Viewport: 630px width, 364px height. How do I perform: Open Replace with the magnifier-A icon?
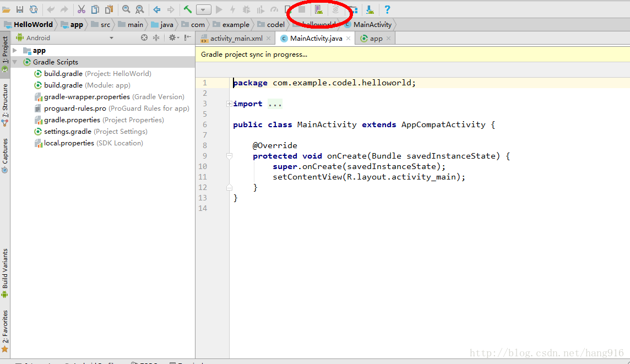[x=139, y=9]
